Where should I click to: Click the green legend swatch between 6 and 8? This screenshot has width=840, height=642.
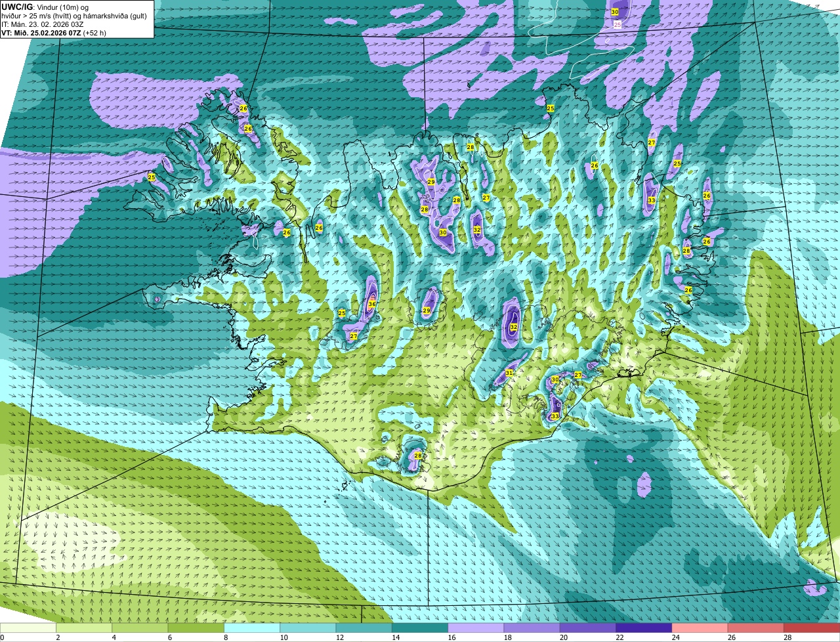click(x=196, y=628)
